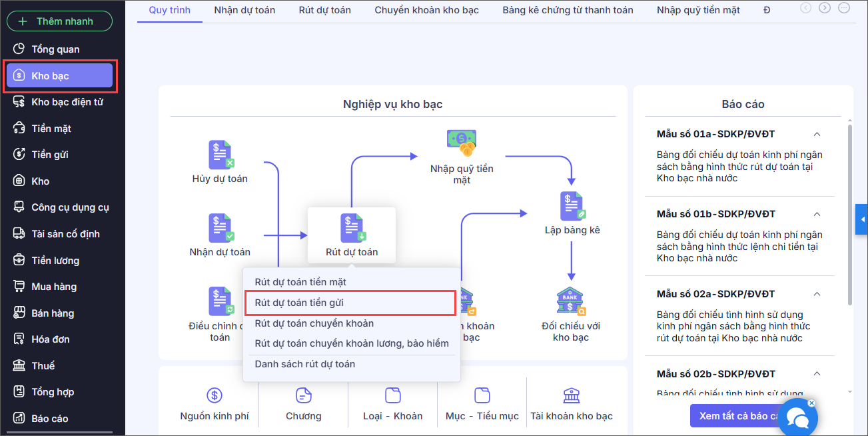
Task: Show previous tabs with left arrow
Action: tap(806, 8)
